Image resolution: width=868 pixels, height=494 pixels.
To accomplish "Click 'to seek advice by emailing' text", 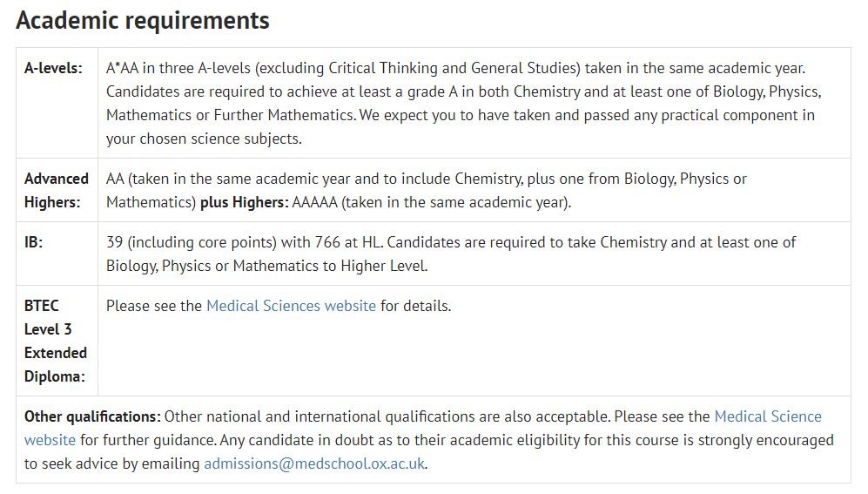I will [x=111, y=464].
